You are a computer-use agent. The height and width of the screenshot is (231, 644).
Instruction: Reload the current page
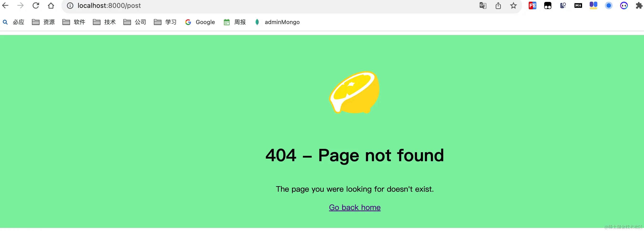[36, 5]
